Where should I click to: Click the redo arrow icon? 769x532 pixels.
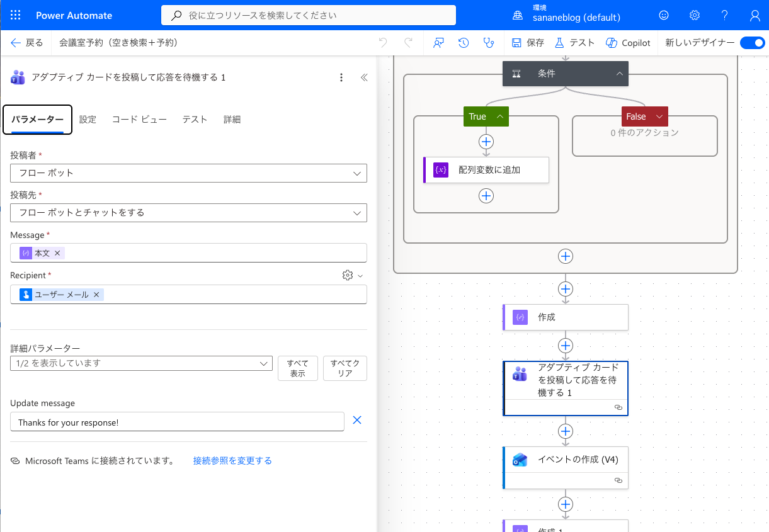tap(408, 43)
